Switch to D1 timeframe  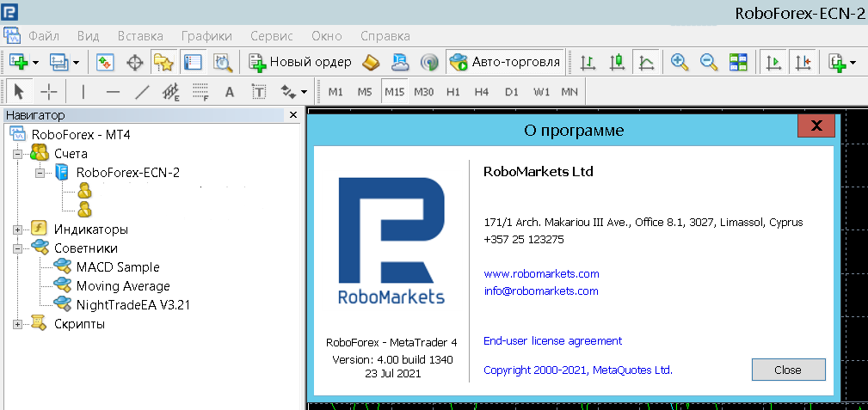(x=512, y=92)
